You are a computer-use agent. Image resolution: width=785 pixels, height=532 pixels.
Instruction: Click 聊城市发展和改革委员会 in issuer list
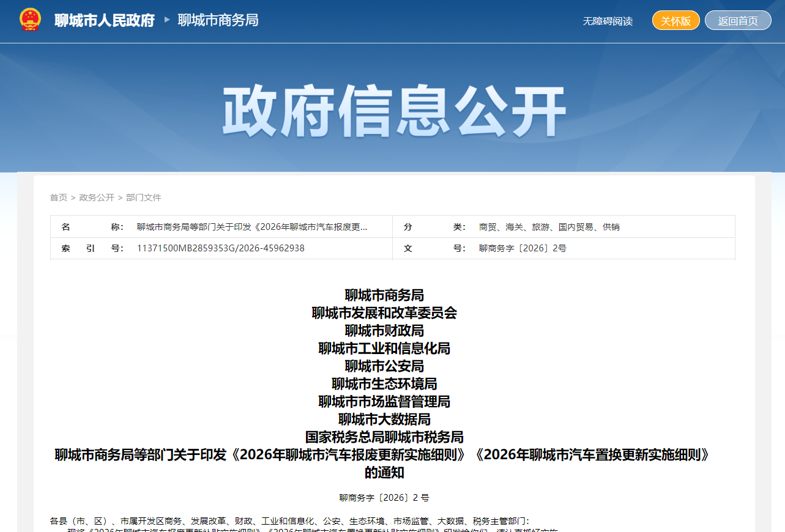[x=384, y=313]
